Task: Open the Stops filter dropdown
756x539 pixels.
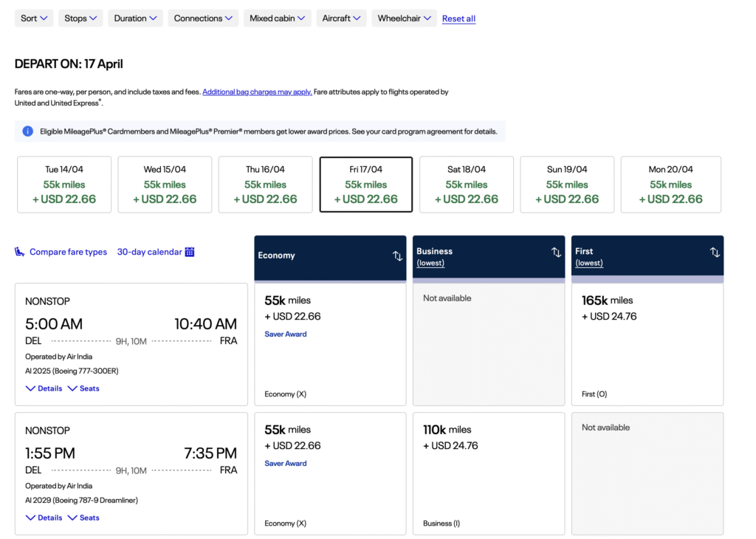Action: click(x=80, y=18)
